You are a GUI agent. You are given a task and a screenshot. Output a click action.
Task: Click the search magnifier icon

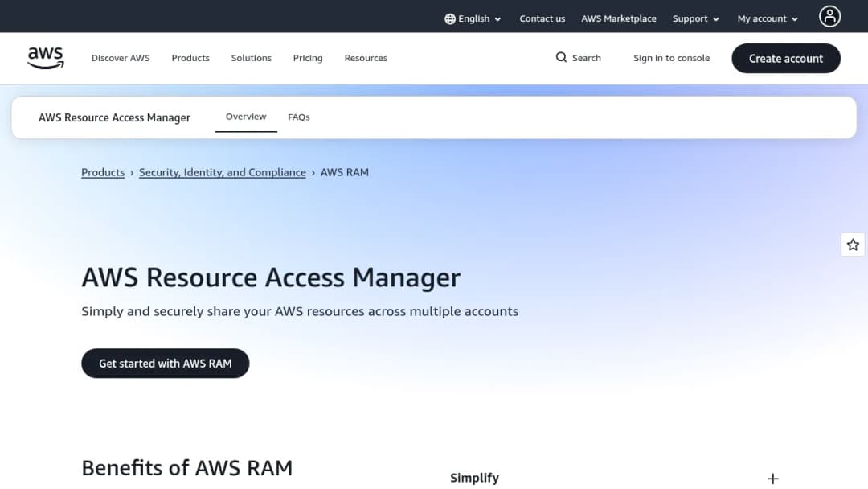point(561,58)
